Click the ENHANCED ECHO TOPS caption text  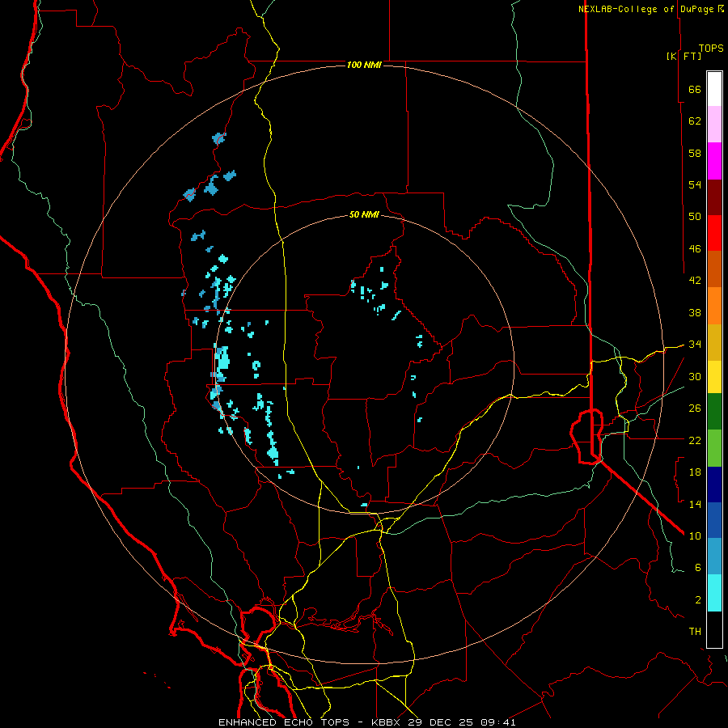click(x=284, y=722)
